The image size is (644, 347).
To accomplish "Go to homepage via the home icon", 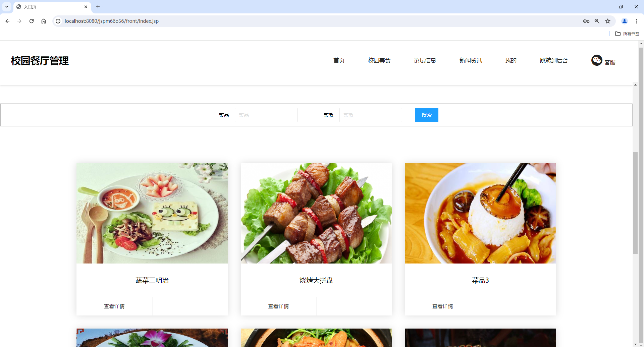I will tap(43, 21).
